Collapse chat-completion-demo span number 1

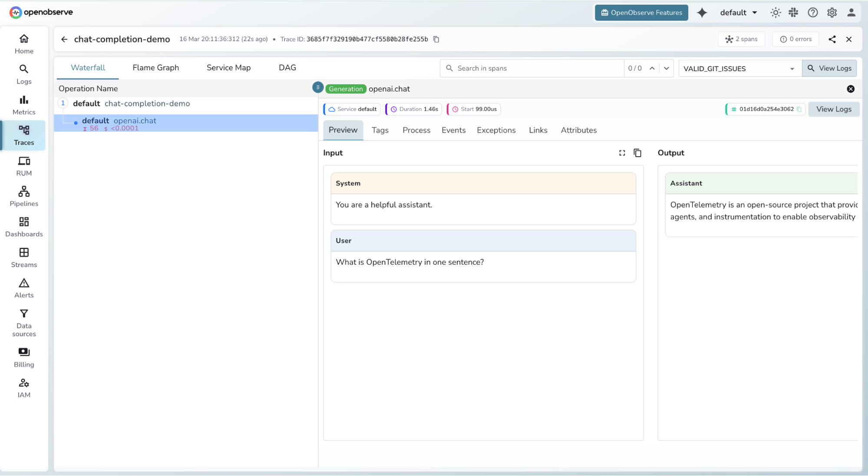click(x=63, y=103)
